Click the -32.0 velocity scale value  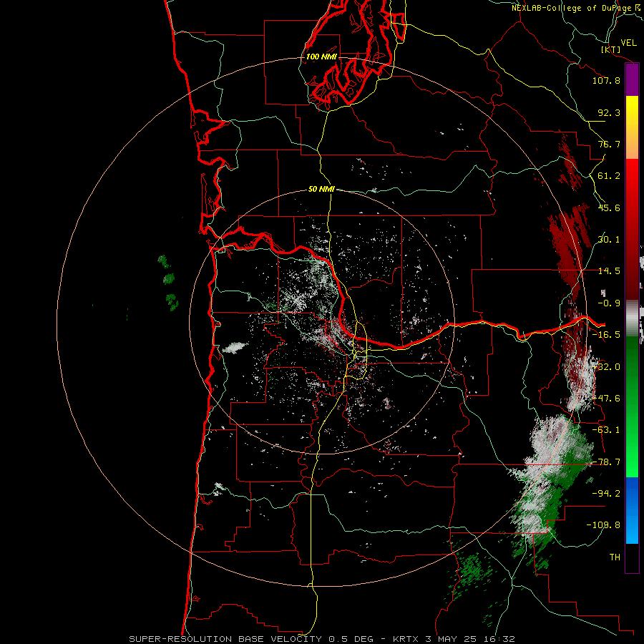(x=606, y=367)
